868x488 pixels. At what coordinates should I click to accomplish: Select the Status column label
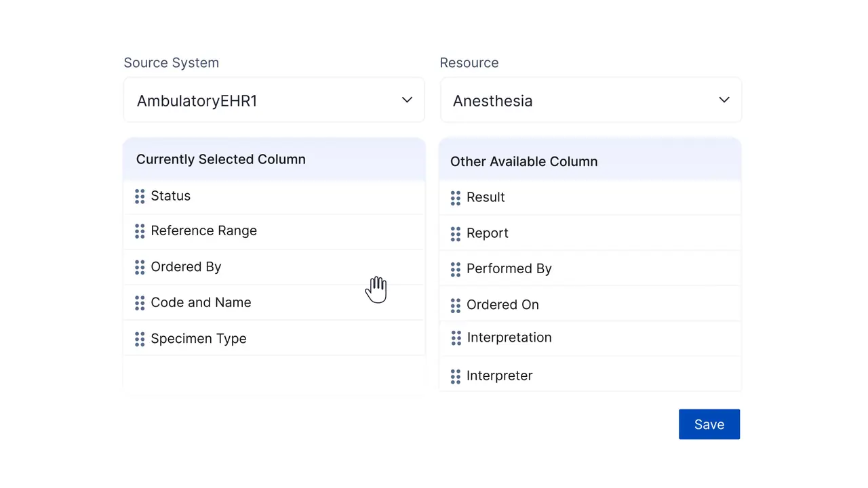tap(171, 196)
